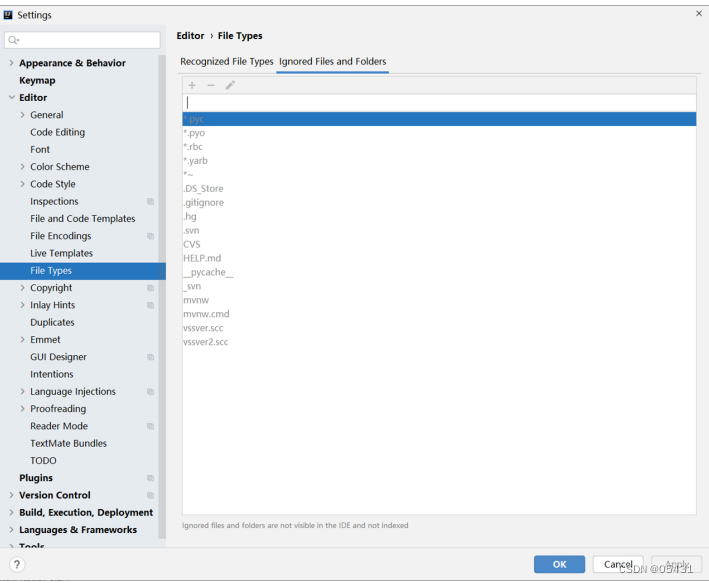
Task: Click the project-level icon beside Plugins
Action: pyautogui.click(x=151, y=478)
